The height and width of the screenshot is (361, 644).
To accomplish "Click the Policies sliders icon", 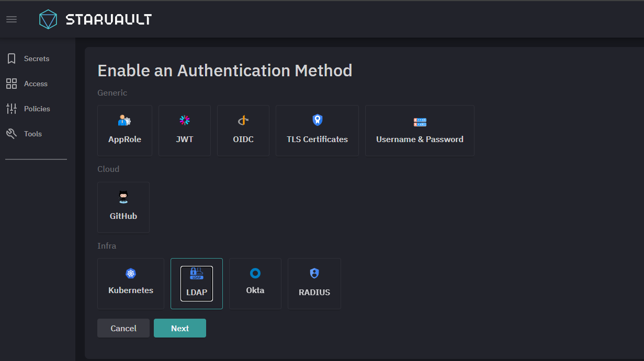I will point(12,109).
